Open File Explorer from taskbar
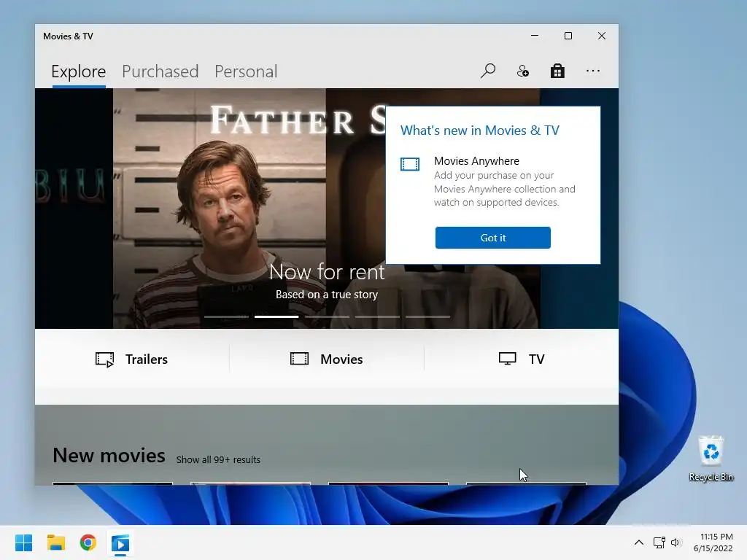This screenshot has width=747, height=560. click(x=55, y=542)
